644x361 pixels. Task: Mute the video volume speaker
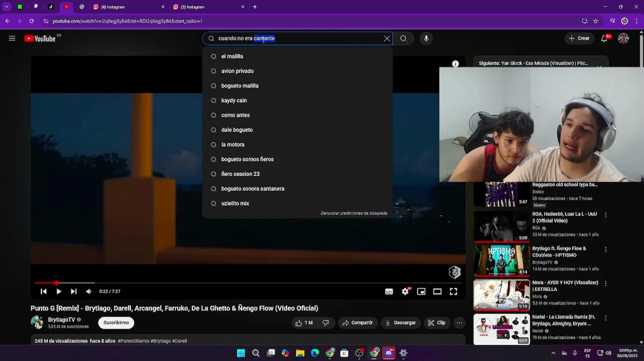[89, 291]
